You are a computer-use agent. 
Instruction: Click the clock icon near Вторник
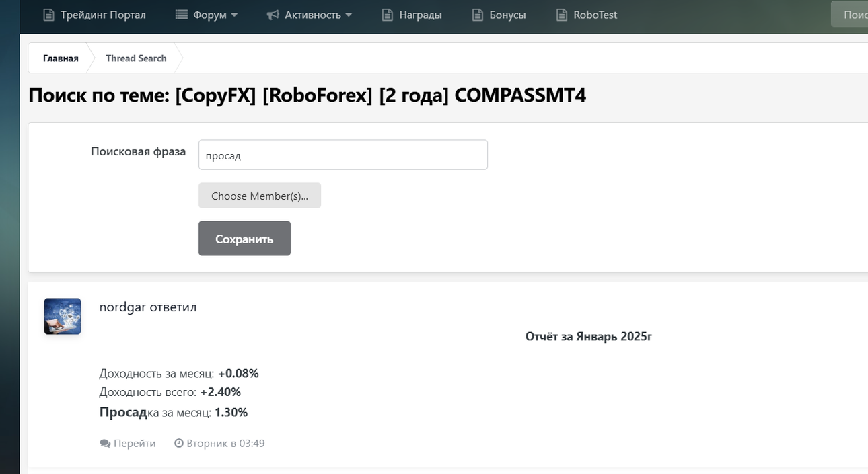coord(179,444)
